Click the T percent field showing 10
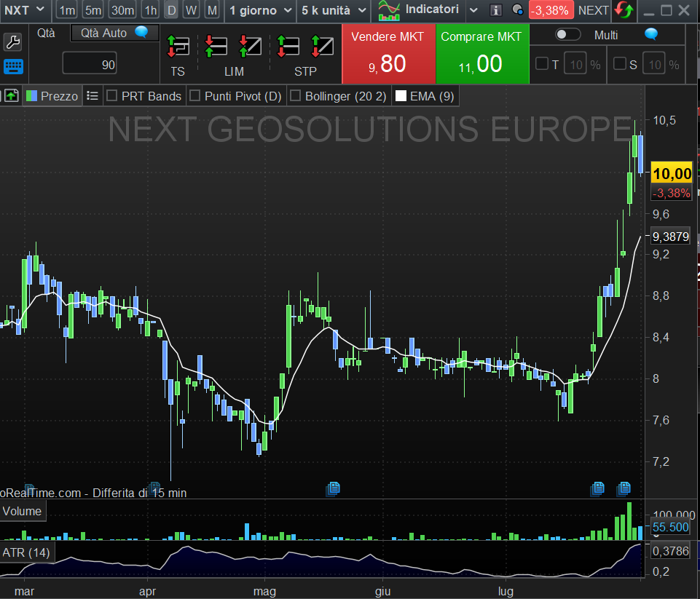Viewport: 700px width, 599px height. [x=575, y=65]
